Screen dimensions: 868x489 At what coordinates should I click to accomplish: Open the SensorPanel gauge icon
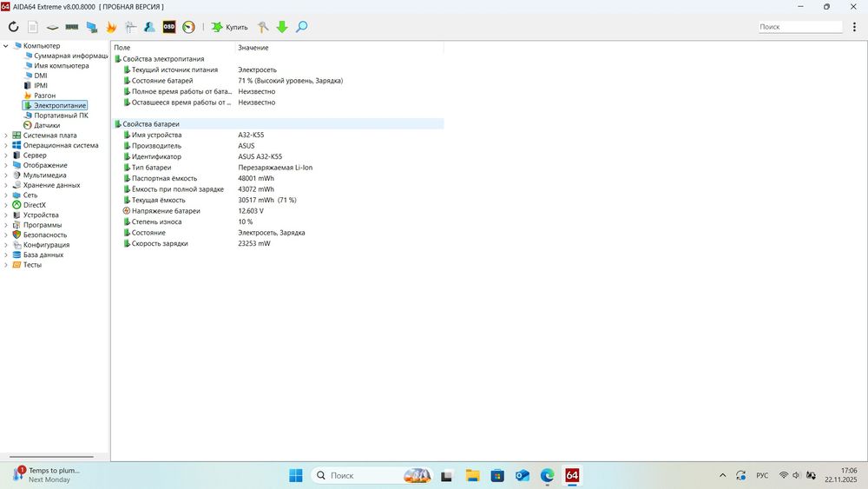(188, 27)
